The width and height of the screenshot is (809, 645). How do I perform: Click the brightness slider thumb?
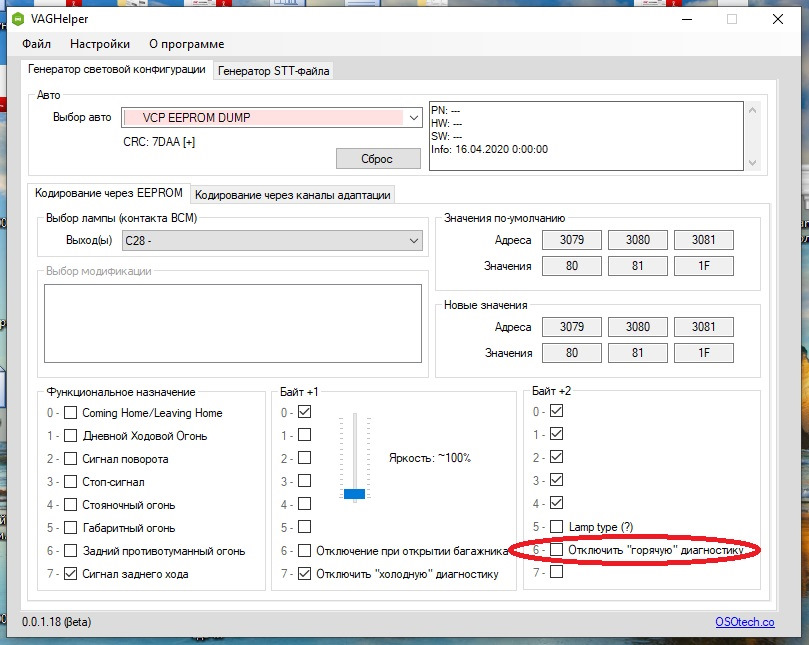tap(354, 494)
